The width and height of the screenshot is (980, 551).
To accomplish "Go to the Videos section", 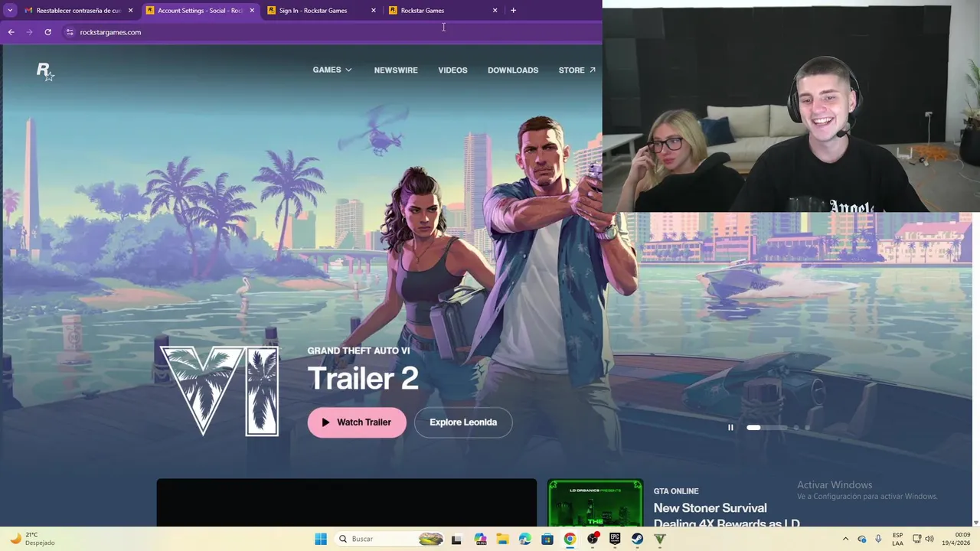I will coord(452,70).
